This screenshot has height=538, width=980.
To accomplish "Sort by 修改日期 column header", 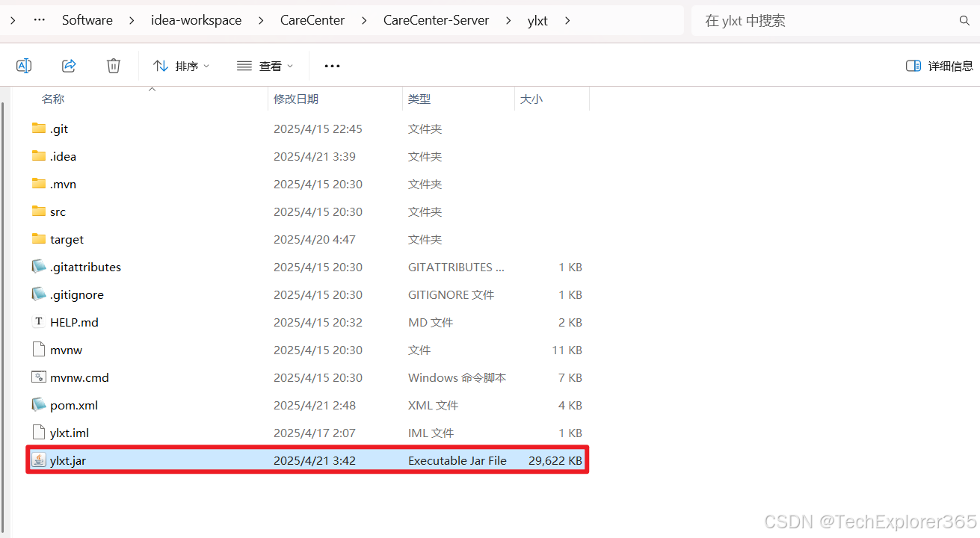I will pyautogui.click(x=296, y=99).
